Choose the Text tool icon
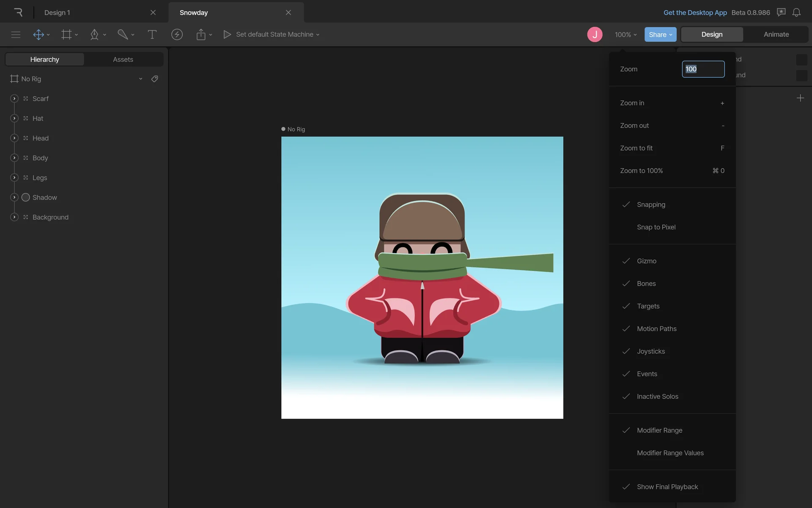Viewport: 812px width, 508px height. click(152, 35)
